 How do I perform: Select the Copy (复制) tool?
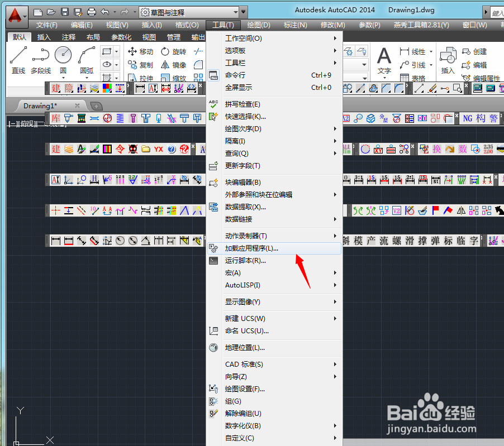(140, 65)
